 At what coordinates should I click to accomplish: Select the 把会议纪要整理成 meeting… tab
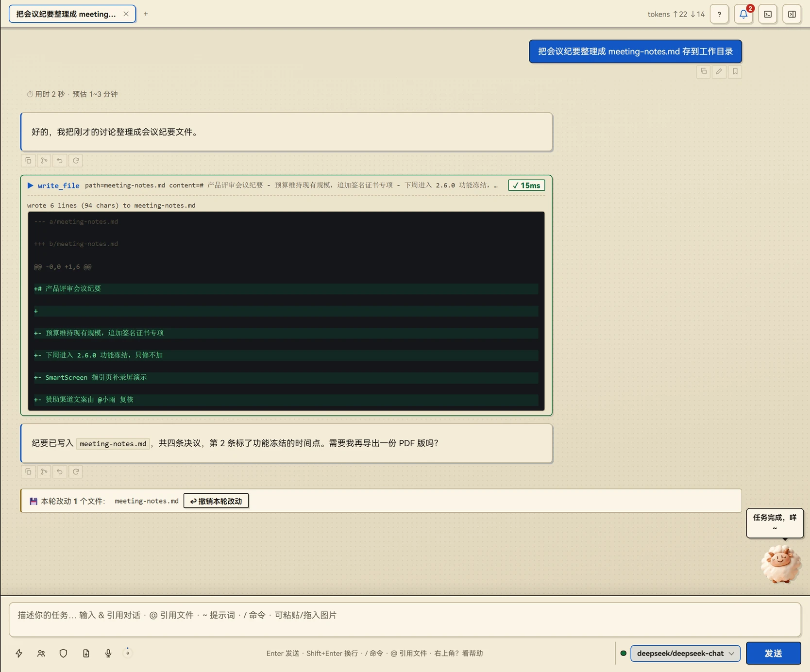pyautogui.click(x=66, y=14)
